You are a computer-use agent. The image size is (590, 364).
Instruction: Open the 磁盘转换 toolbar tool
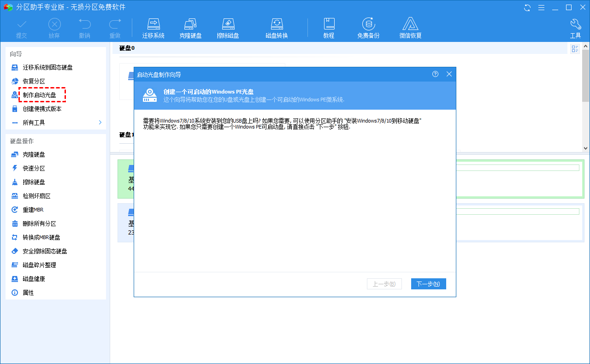pos(277,28)
